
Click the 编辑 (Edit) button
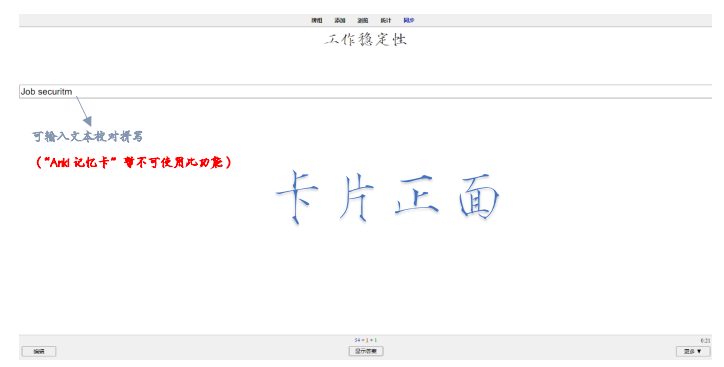[x=39, y=351]
